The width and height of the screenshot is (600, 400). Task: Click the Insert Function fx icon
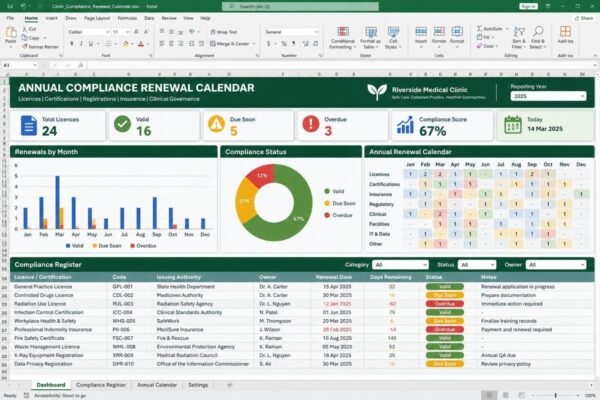point(80,65)
